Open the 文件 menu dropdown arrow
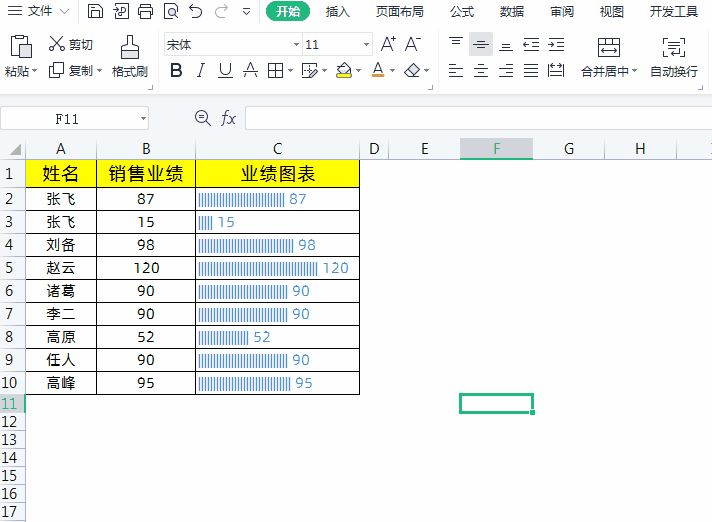This screenshot has width=712, height=522. coord(64,11)
